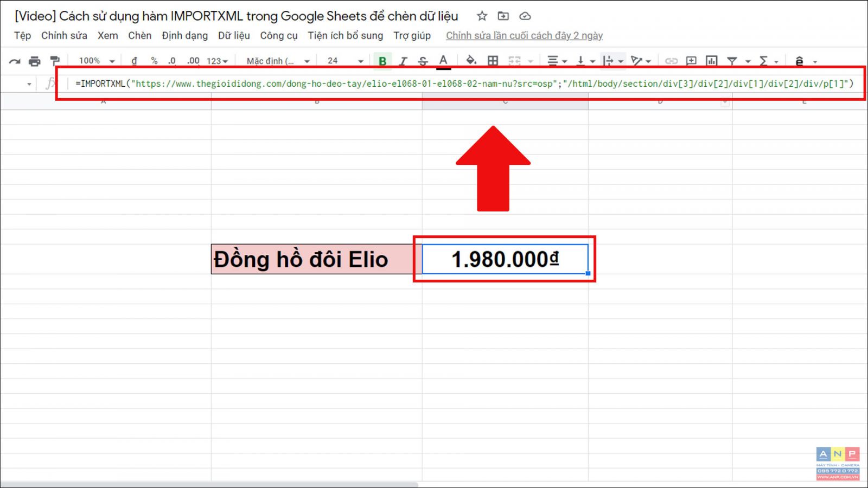Open Mặc định font dropdown
This screenshot has height=488, width=868.
278,61
